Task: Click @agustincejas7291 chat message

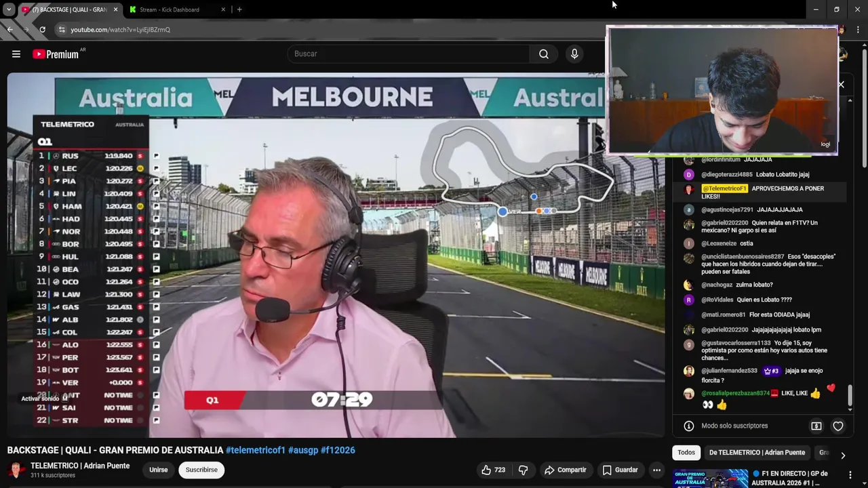Action: point(761,209)
